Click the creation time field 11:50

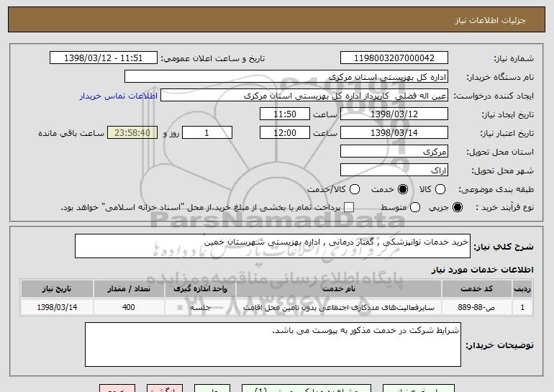point(285,114)
